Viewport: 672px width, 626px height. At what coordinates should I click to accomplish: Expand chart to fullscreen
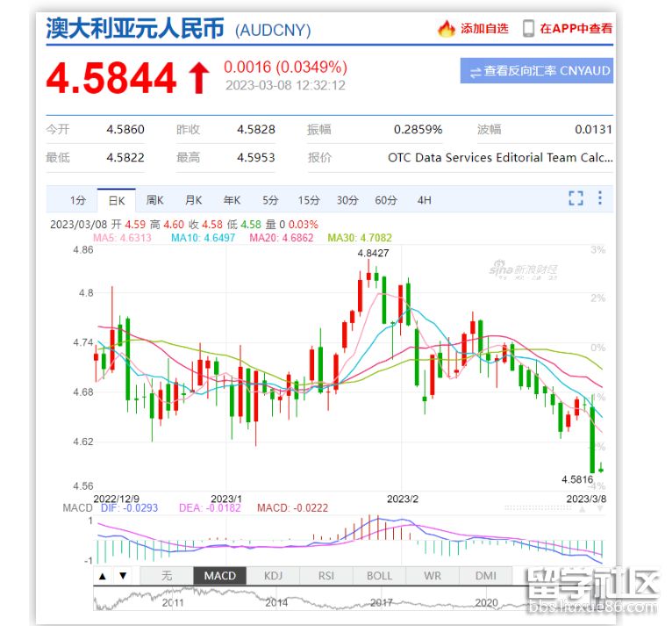pyautogui.click(x=575, y=198)
